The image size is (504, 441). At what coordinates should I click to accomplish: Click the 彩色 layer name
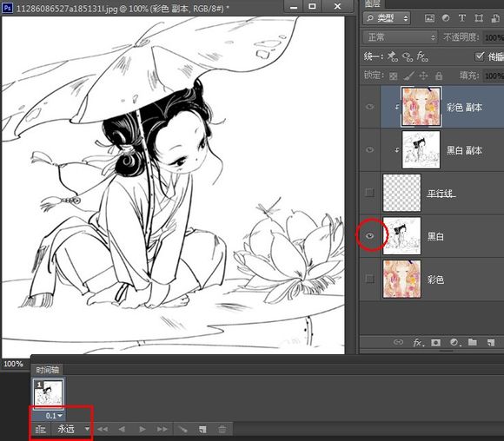click(435, 280)
